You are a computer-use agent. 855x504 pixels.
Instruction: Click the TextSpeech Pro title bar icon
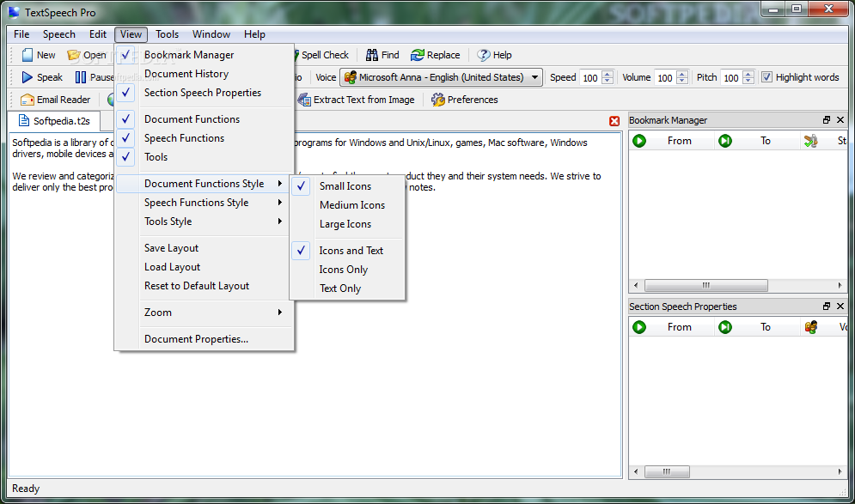tap(13, 12)
